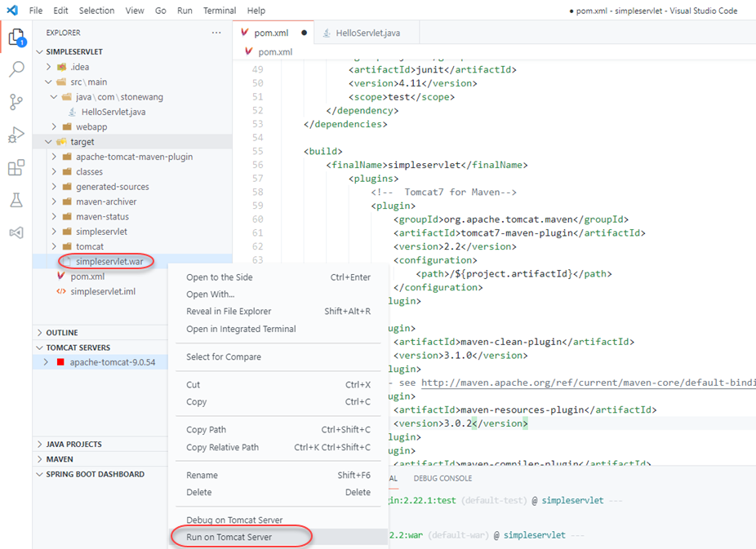Screen dimensions: 756x549
Task: Open the Search view icon
Action: tap(16, 69)
